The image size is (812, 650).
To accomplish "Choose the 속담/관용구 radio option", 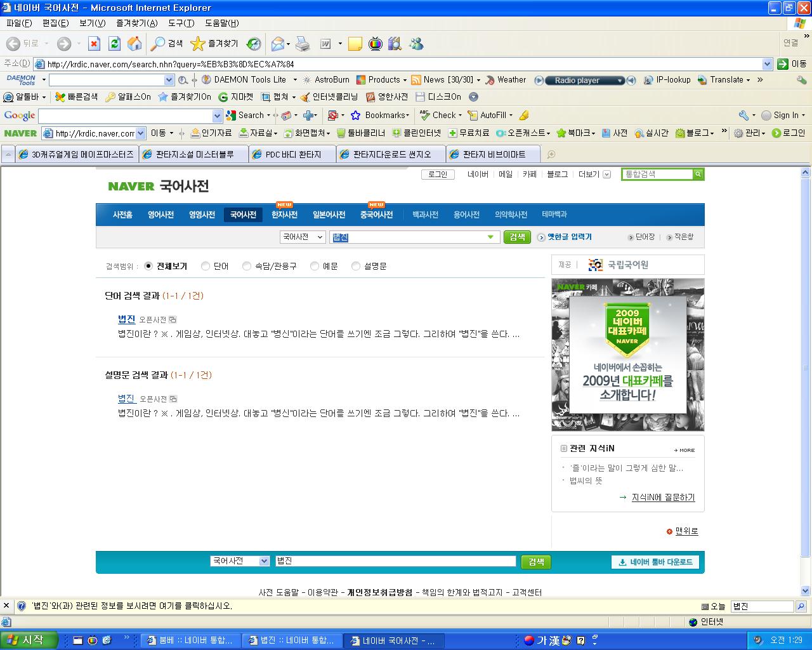I will pos(247,267).
